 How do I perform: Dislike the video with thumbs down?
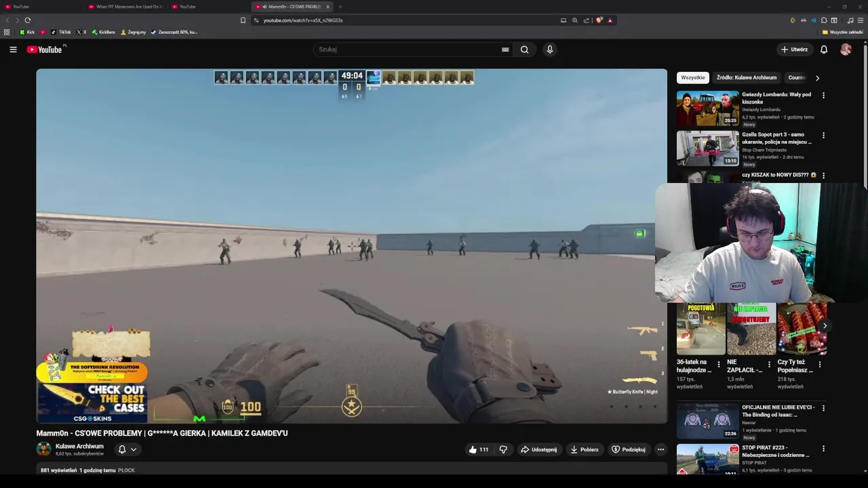(x=503, y=449)
